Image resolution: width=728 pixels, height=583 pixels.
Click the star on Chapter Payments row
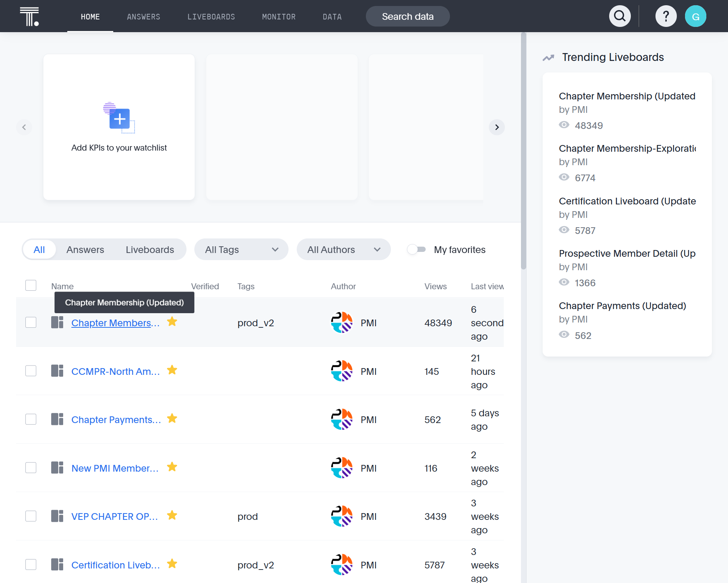[172, 418]
